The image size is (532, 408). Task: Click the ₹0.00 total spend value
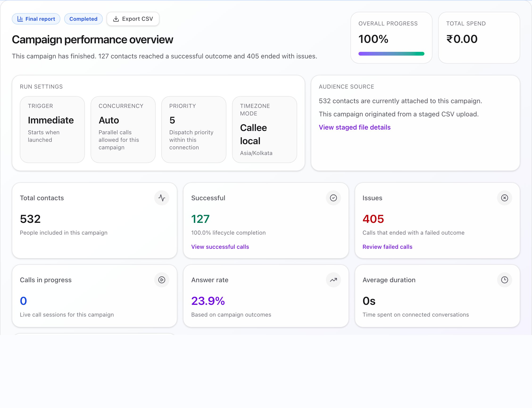[x=462, y=39]
